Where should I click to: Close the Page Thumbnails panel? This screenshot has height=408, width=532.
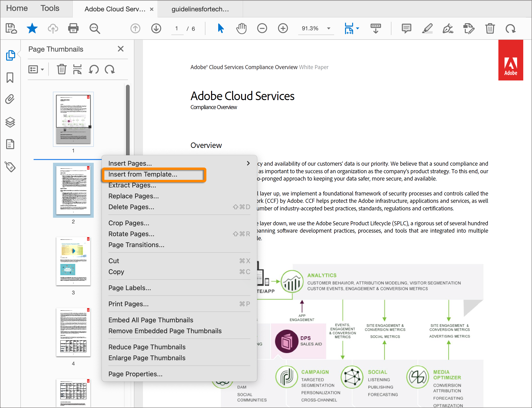(121, 49)
